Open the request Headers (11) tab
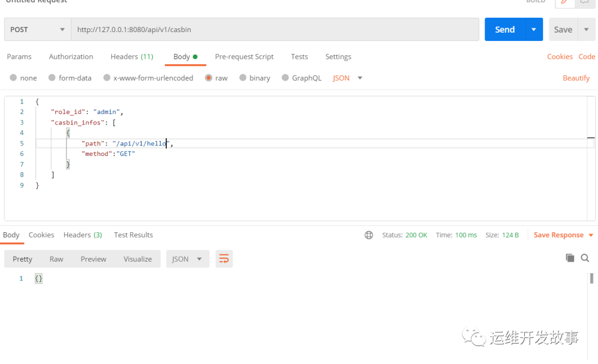Viewport: 598px width, 364px height. pyautogui.click(x=132, y=57)
